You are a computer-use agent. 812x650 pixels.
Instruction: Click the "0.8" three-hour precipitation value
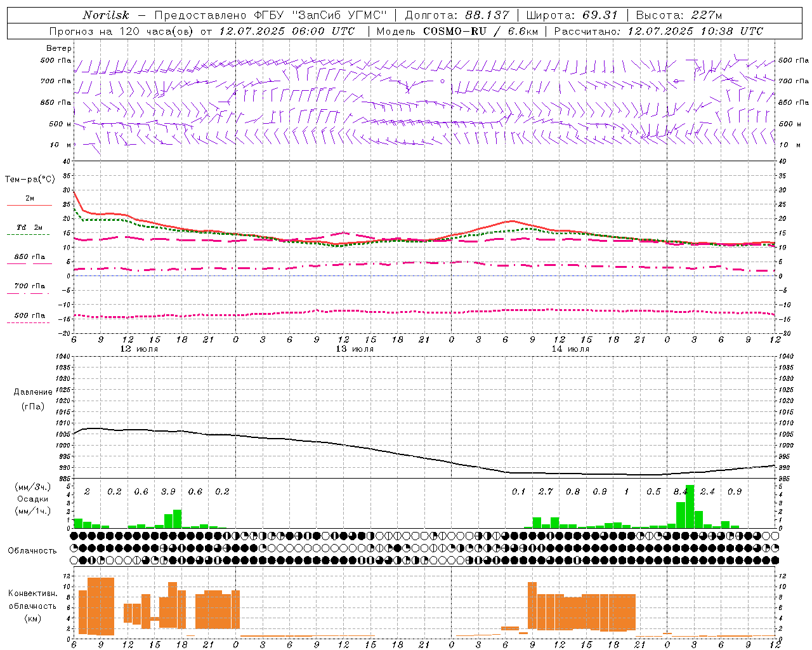coord(573,491)
